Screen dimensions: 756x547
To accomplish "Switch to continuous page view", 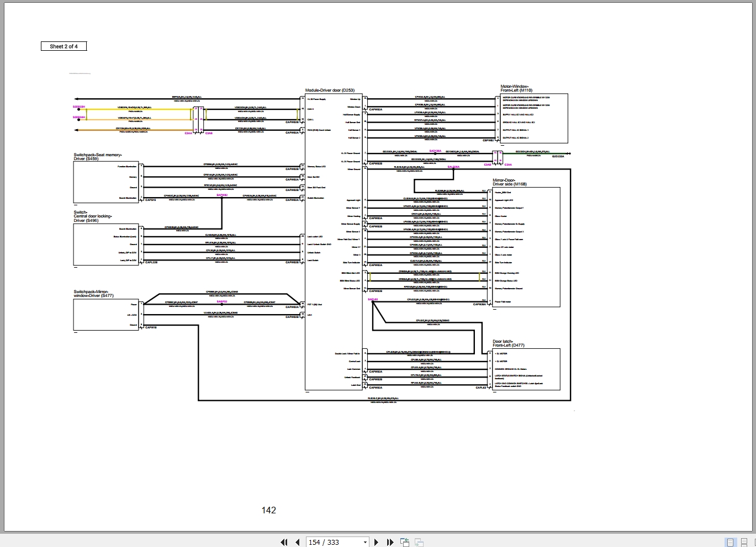I will (x=744, y=542).
